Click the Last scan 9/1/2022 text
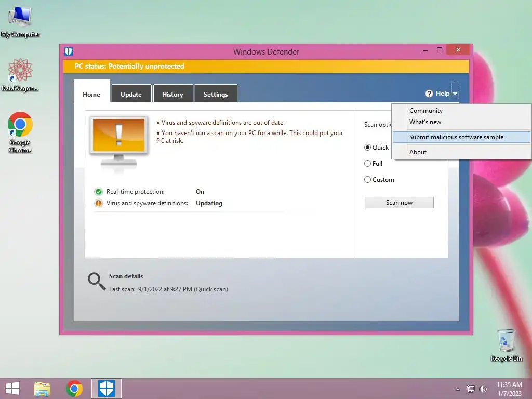The height and width of the screenshot is (399, 532). point(168,289)
